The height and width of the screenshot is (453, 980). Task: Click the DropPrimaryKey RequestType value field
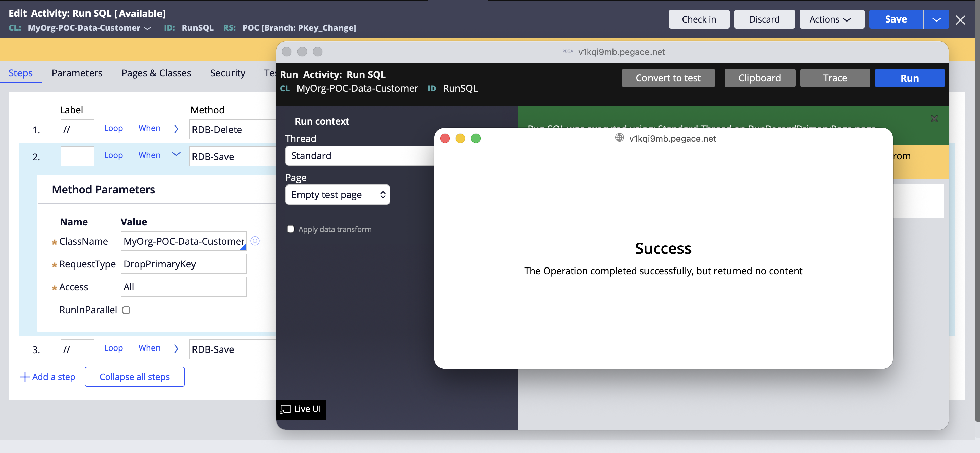tap(183, 264)
